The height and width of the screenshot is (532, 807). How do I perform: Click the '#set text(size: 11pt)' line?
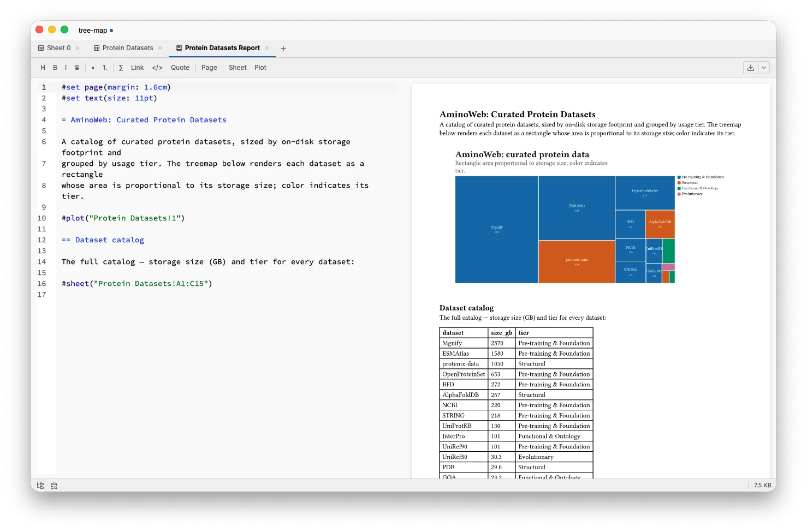(x=109, y=98)
